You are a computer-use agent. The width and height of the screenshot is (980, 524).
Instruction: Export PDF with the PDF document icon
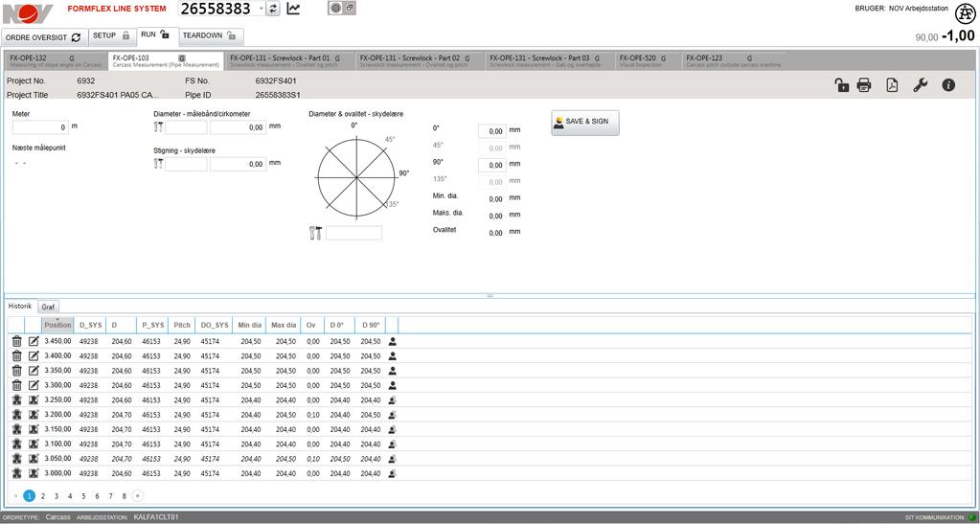(x=892, y=85)
